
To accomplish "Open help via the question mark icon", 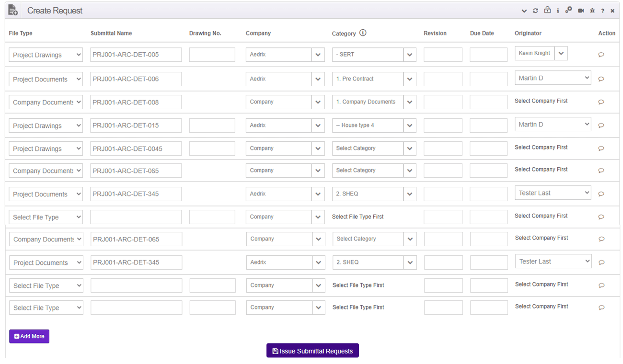I will (603, 11).
